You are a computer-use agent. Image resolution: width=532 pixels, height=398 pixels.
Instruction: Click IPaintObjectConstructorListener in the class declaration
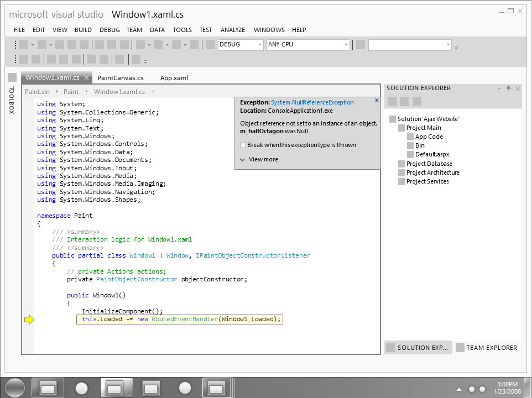point(253,255)
